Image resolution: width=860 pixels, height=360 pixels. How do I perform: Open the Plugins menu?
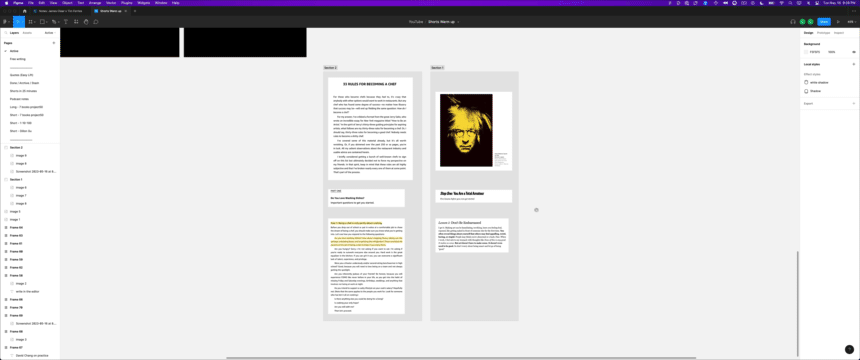point(127,3)
